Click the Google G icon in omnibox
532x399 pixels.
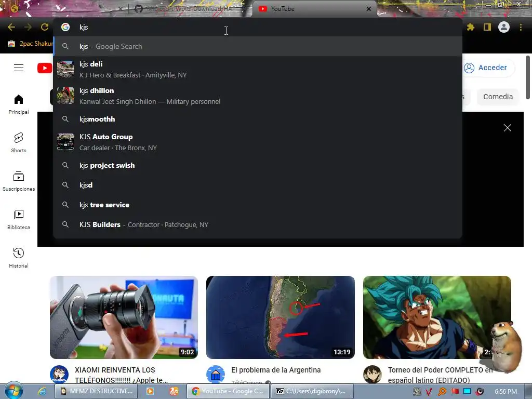point(65,27)
